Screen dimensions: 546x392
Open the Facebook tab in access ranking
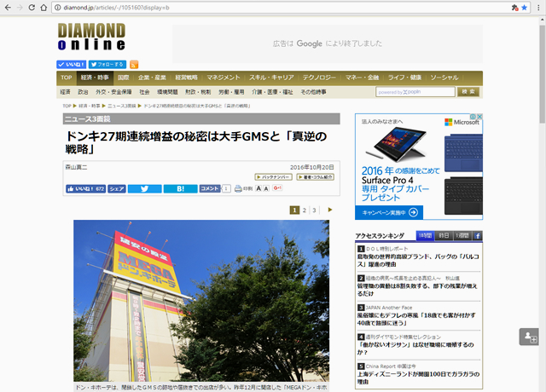478,235
